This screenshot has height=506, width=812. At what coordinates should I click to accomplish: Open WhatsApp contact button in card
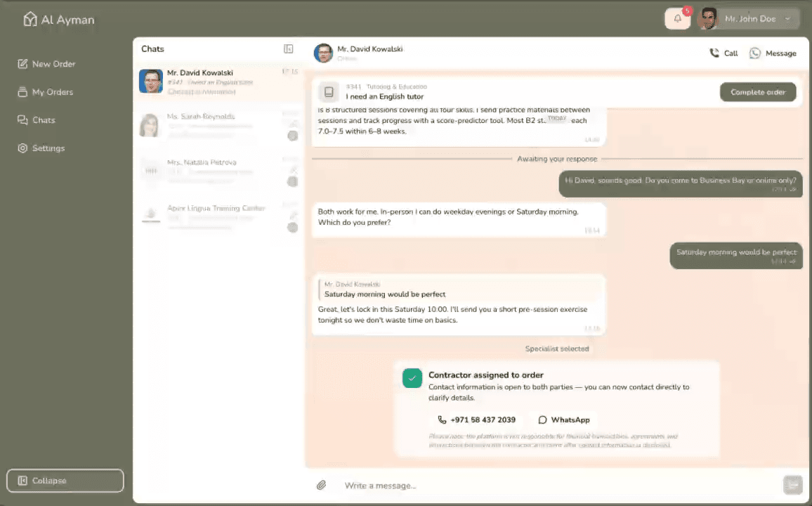coord(564,420)
